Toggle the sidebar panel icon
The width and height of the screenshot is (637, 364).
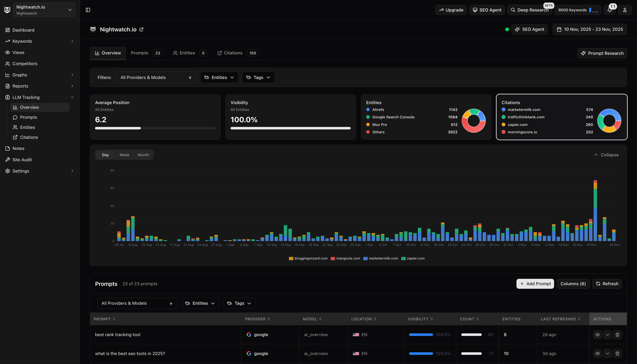88,10
